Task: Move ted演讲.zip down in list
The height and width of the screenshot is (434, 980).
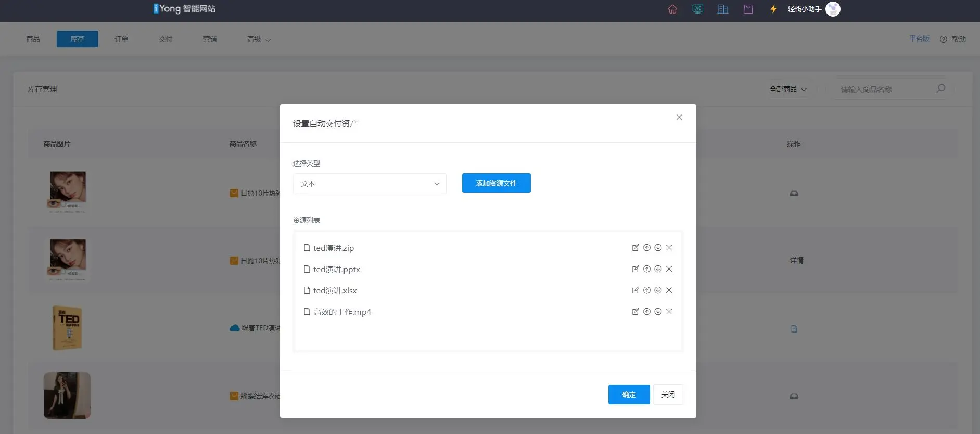Action: 658,248
